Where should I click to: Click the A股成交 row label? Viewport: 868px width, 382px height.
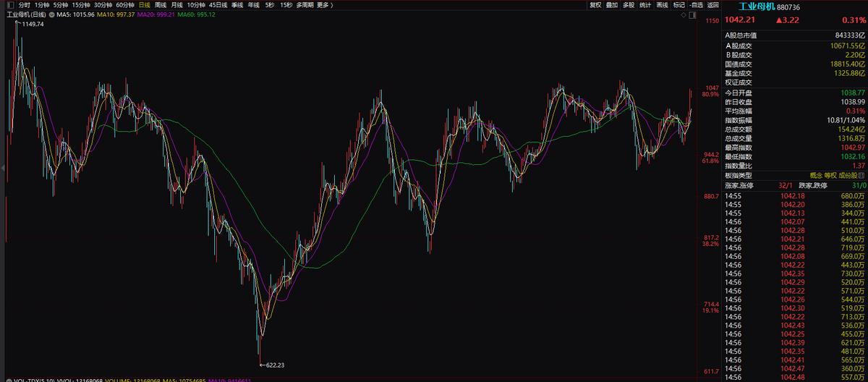pyautogui.click(x=739, y=45)
